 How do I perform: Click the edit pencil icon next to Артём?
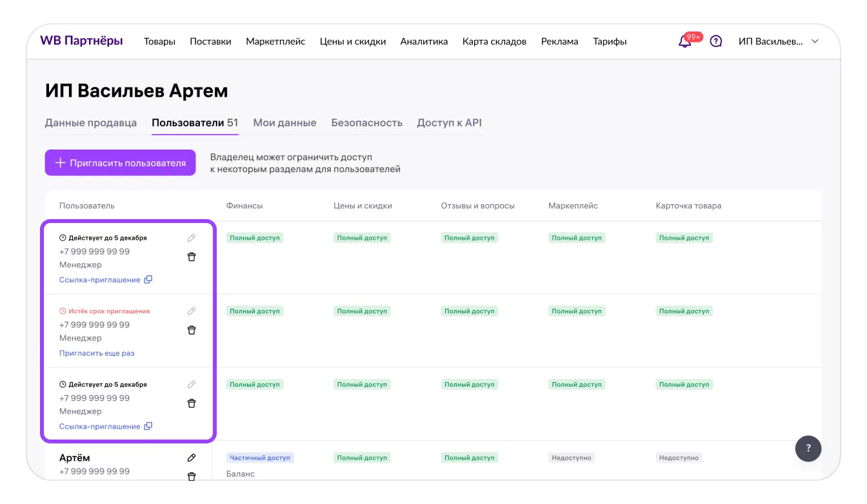192,458
